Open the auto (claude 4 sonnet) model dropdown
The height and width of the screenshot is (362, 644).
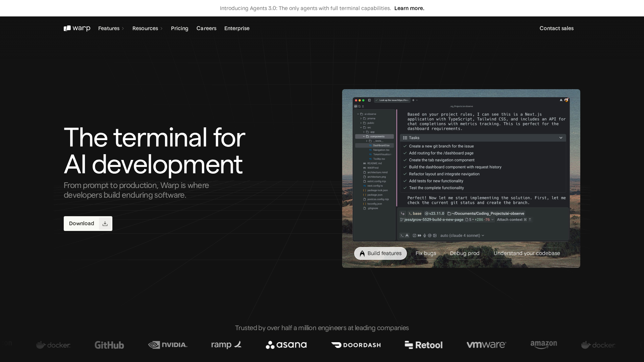[462, 236]
